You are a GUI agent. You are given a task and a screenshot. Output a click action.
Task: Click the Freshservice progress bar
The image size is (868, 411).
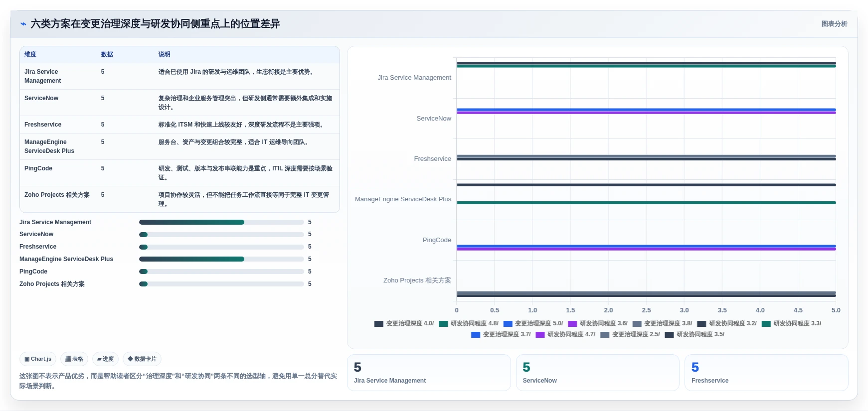click(221, 247)
